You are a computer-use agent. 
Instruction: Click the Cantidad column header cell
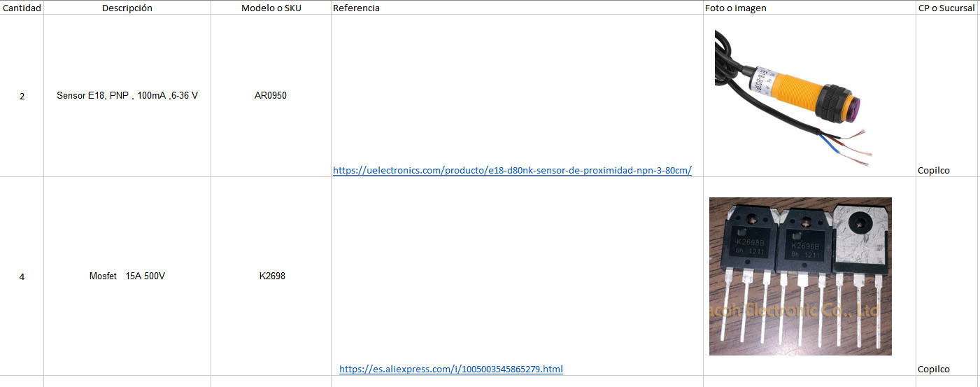pos(22,8)
